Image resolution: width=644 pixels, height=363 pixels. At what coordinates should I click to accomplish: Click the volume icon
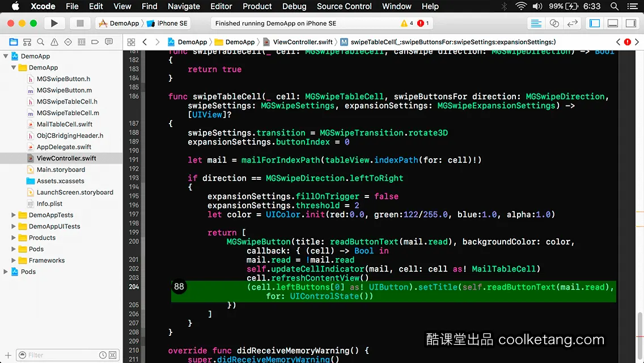pos(537,6)
